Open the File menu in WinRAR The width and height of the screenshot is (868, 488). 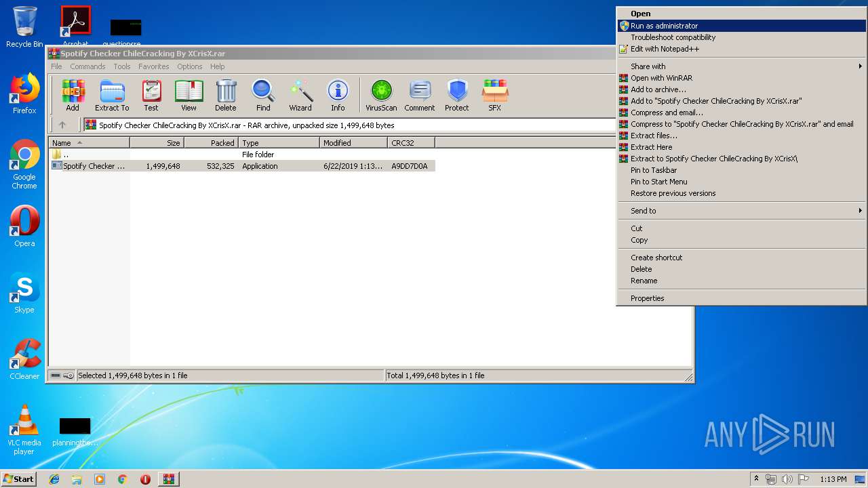point(56,66)
